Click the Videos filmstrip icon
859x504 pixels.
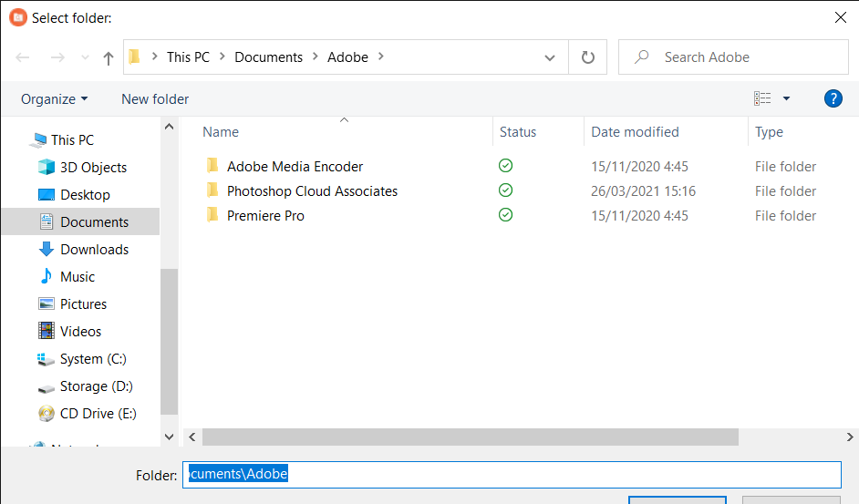[x=47, y=331]
